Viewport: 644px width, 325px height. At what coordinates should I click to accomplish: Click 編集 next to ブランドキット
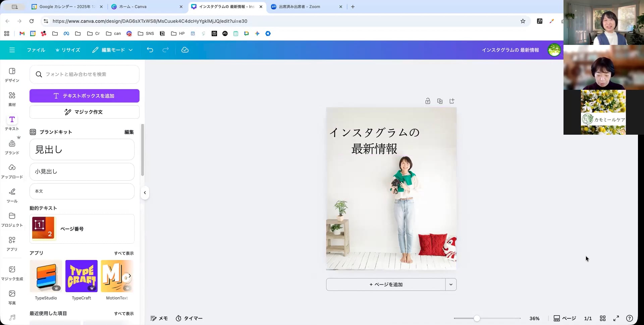pos(128,132)
